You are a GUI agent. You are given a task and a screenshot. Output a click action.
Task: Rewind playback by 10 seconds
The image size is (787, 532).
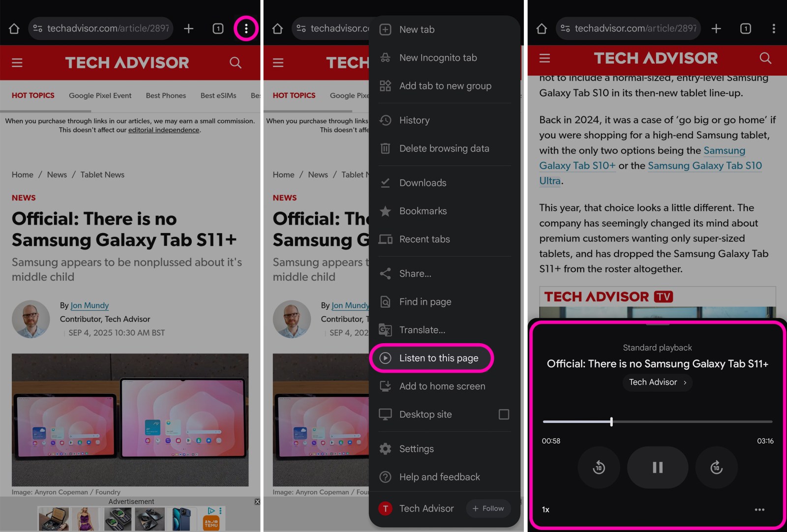pyautogui.click(x=599, y=467)
